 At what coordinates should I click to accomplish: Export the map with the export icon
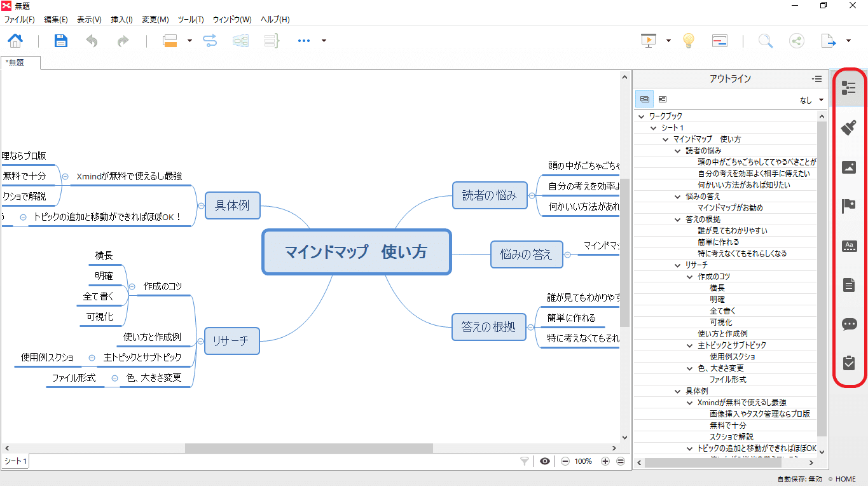coord(829,41)
